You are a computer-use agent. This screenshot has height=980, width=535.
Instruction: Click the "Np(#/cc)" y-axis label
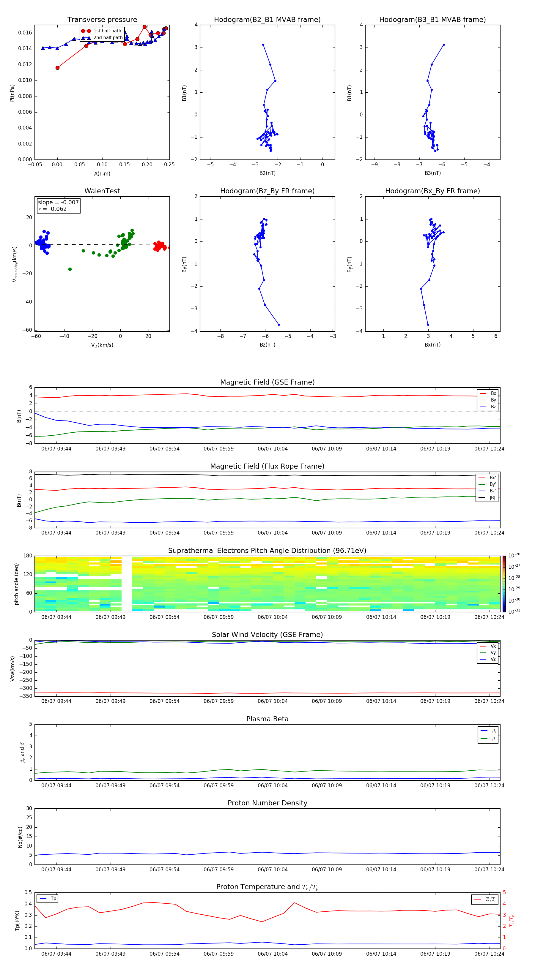[20, 837]
